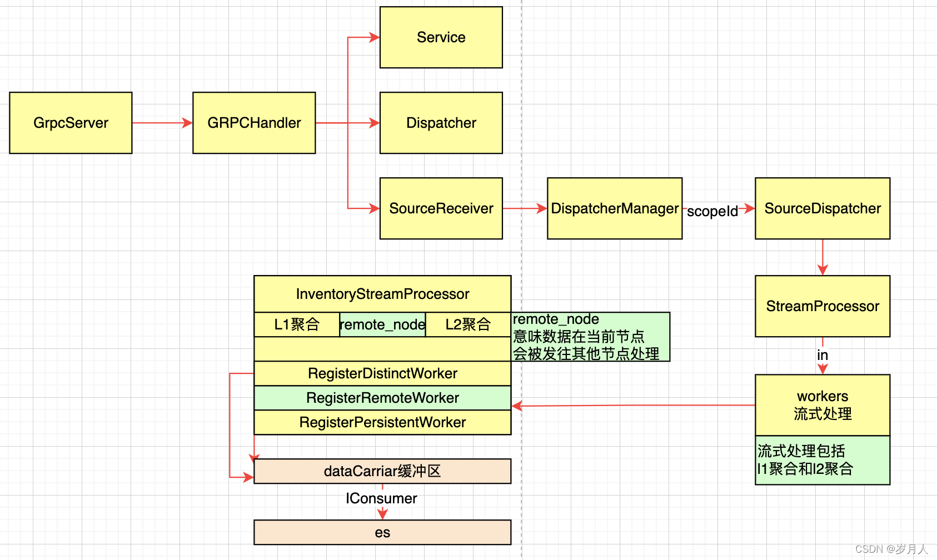Select the RegisterPersistentWorker row

382,422
